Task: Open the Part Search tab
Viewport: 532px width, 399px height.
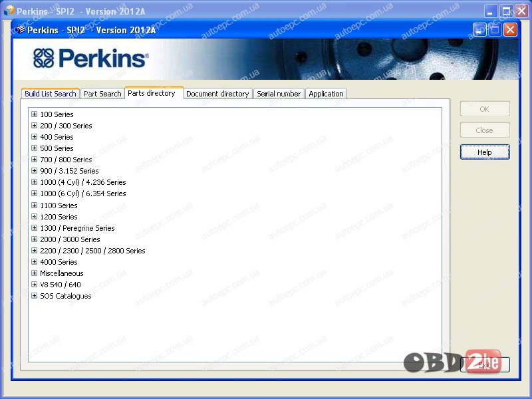Action: [102, 94]
